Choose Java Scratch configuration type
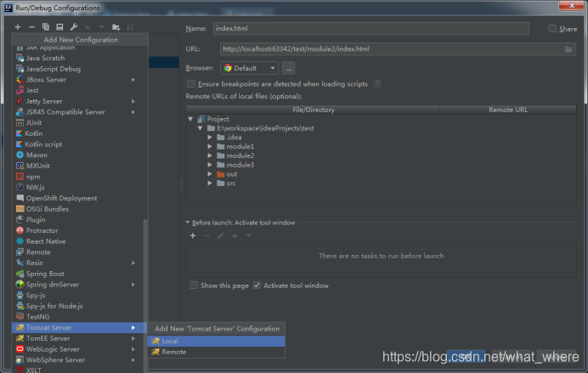588x373 pixels. (80, 58)
